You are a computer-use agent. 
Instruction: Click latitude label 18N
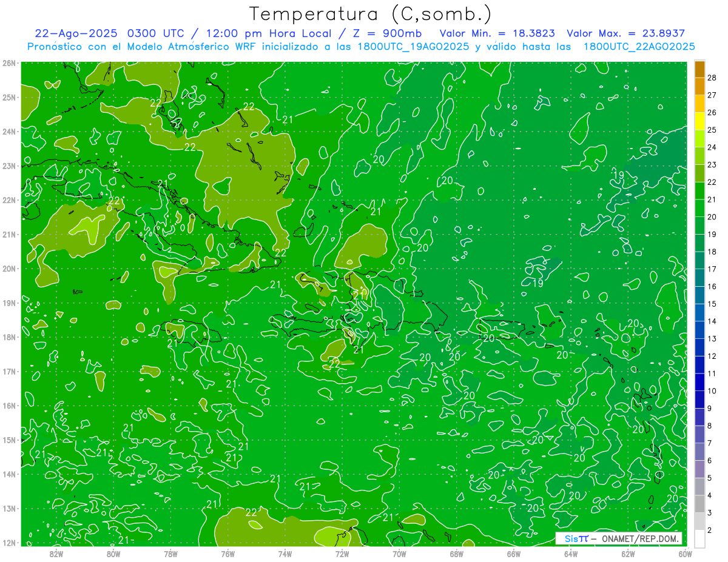tap(8, 337)
